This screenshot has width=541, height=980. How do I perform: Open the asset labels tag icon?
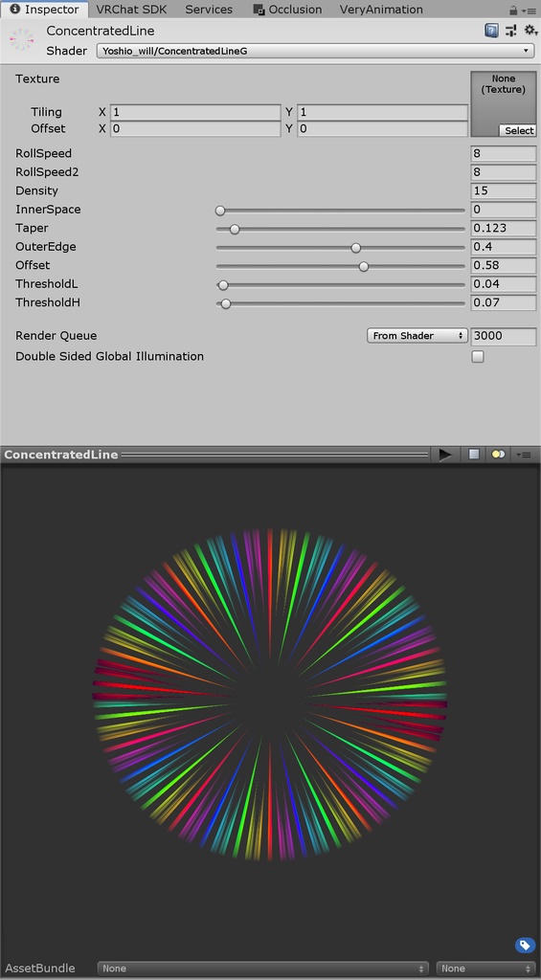(x=525, y=945)
